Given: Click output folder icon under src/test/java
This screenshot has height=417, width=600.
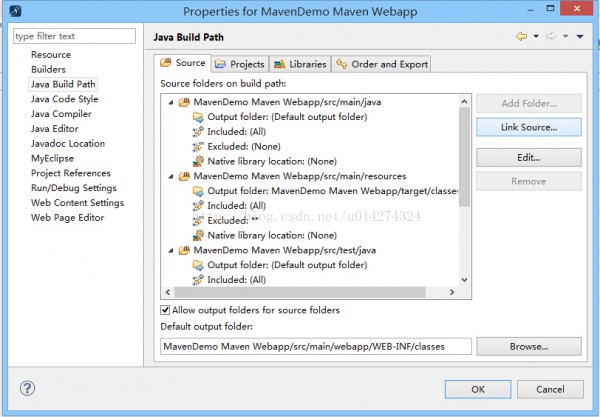Looking at the screenshot, I should point(198,265).
